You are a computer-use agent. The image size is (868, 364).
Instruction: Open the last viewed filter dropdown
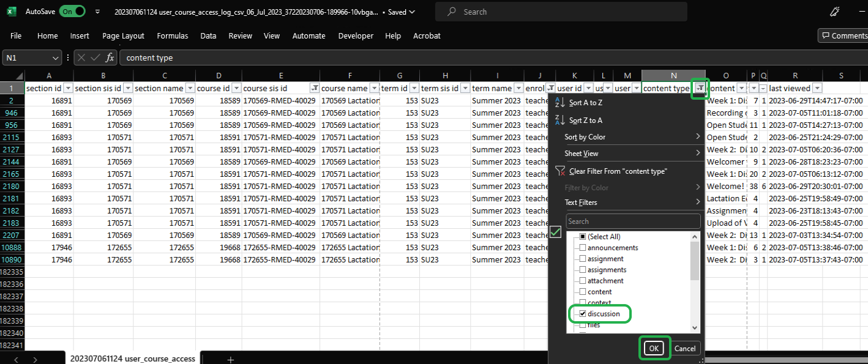[x=817, y=88]
